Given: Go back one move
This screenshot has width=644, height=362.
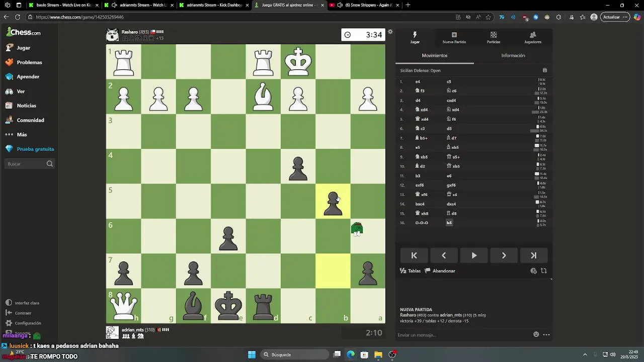Looking at the screenshot, I should [x=444, y=255].
